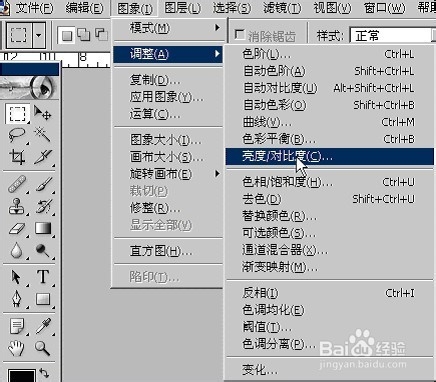436x382 pixels.
Task: Choose 自动对比度(U) adjustment
Action: 330,88
